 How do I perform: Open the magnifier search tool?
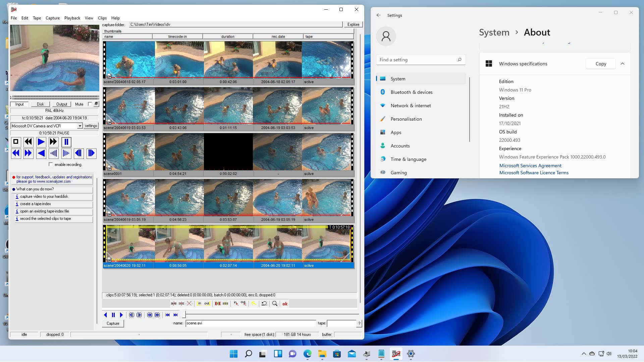[275, 303]
